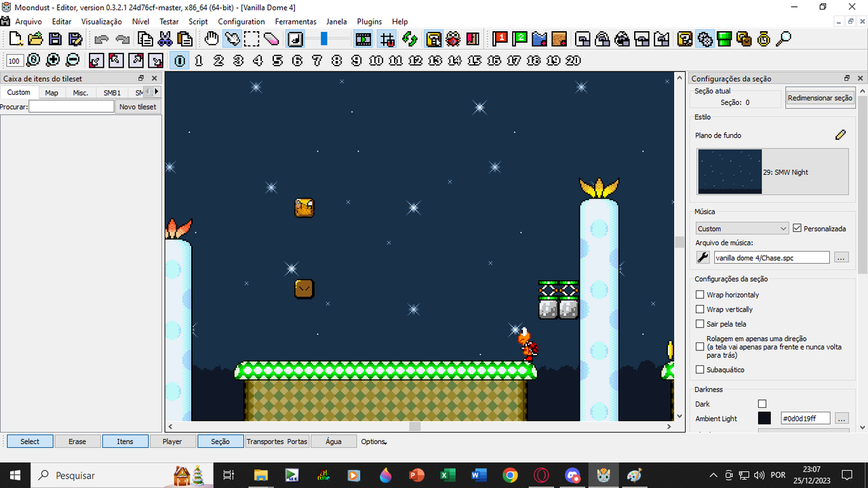Open the Arquivo menu
868x488 pixels.
click(28, 22)
